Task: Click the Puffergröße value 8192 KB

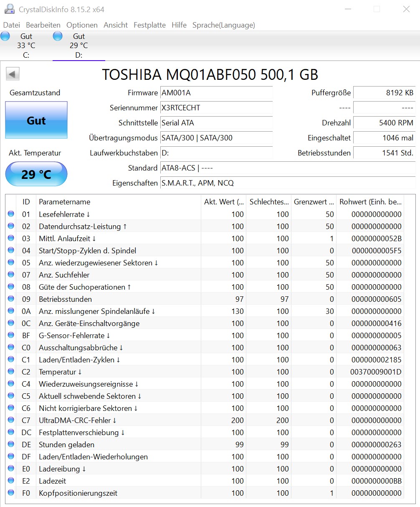Action: pos(384,93)
